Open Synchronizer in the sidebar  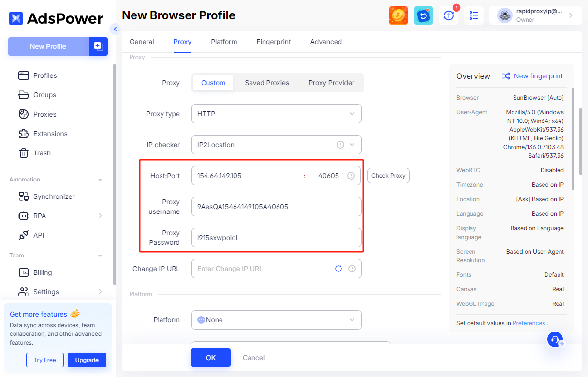(54, 196)
